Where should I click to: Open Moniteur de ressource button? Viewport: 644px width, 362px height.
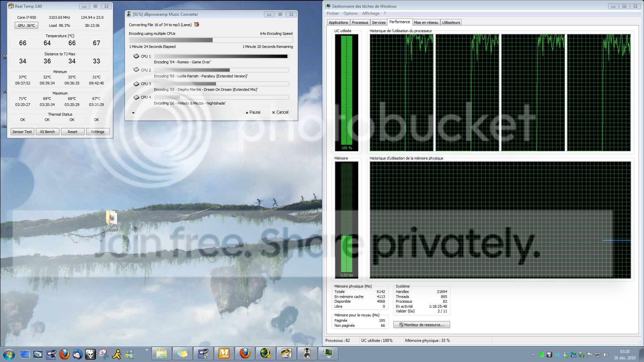[422, 325]
